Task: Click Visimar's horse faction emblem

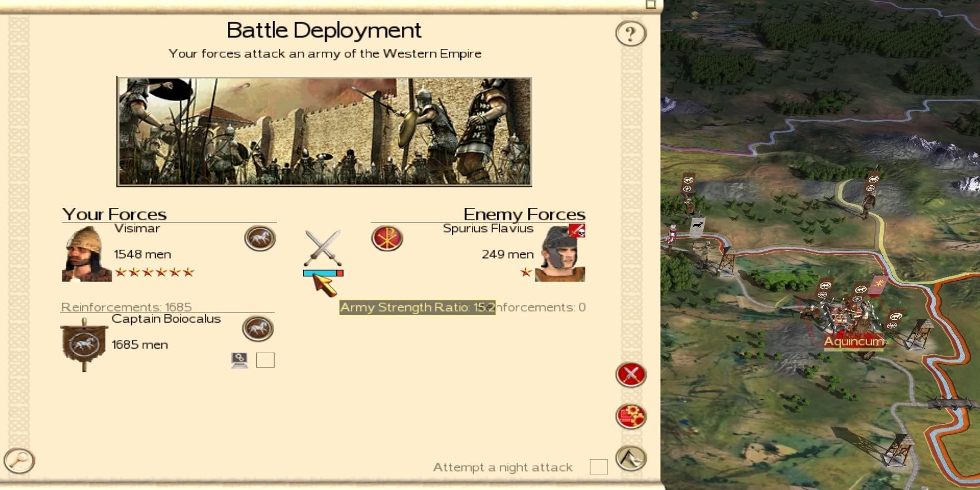Action: tap(260, 238)
